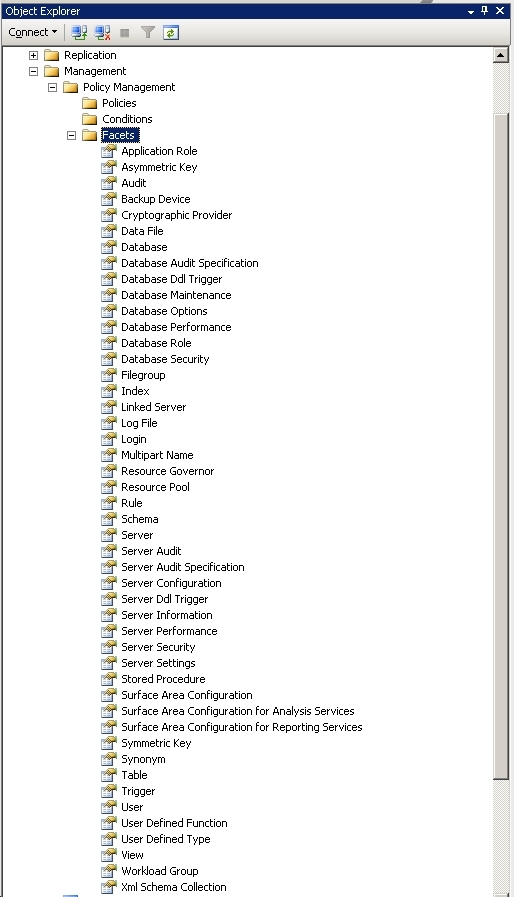Click the Connect Object Explorer toolbar icon
The width and height of the screenshot is (514, 897).
click(79, 33)
